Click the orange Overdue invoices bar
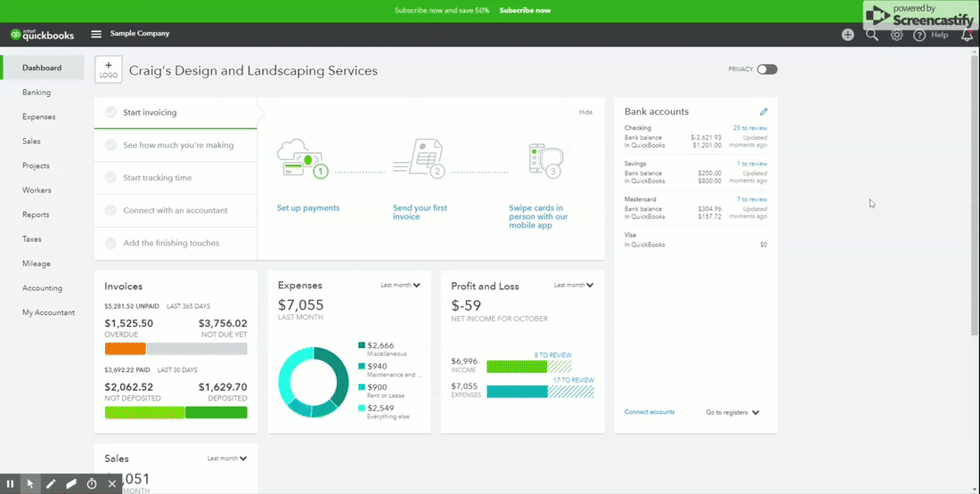The width and height of the screenshot is (980, 494). click(125, 349)
